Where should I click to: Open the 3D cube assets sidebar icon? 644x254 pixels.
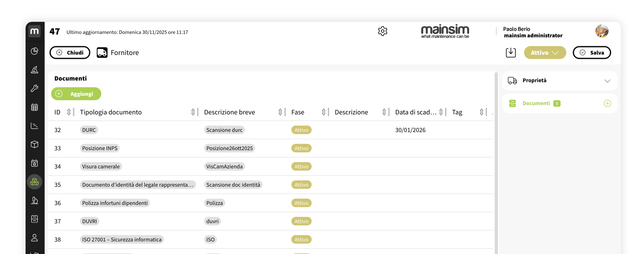34,144
